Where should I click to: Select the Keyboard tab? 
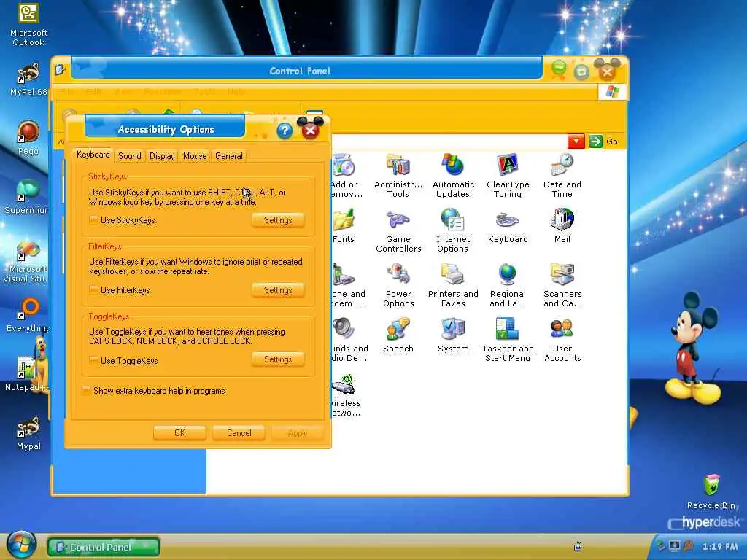(93, 155)
